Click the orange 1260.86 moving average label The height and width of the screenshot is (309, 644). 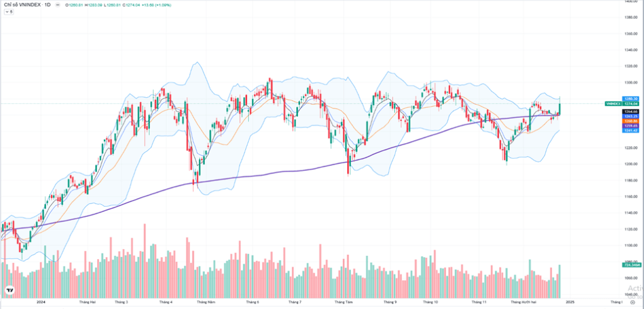[x=631, y=121]
